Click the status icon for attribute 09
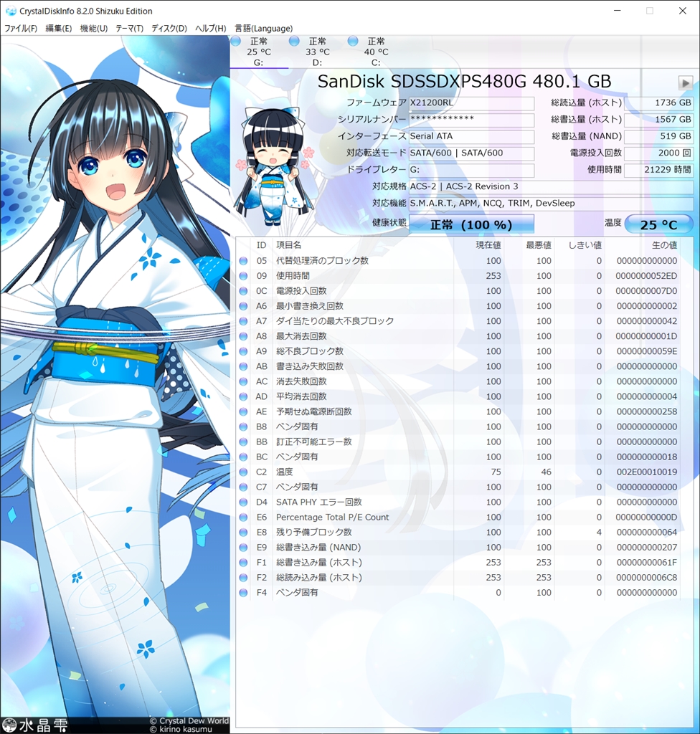 [x=243, y=276]
